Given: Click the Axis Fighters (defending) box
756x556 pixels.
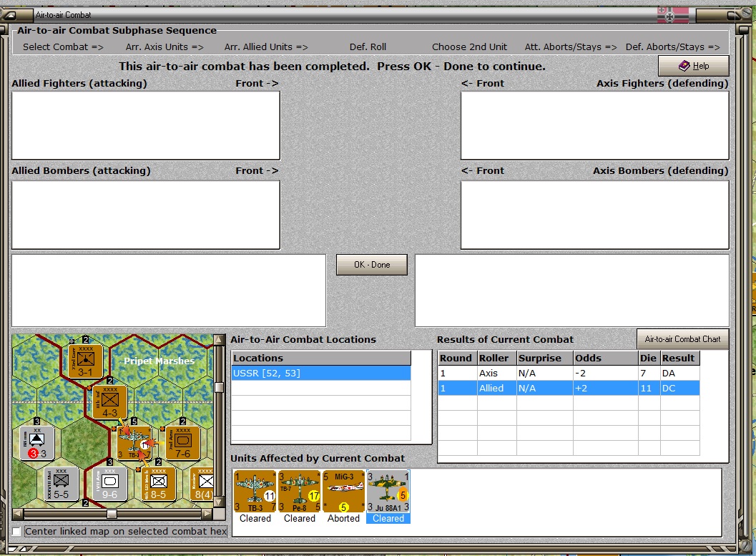Looking at the screenshot, I should pos(595,125).
